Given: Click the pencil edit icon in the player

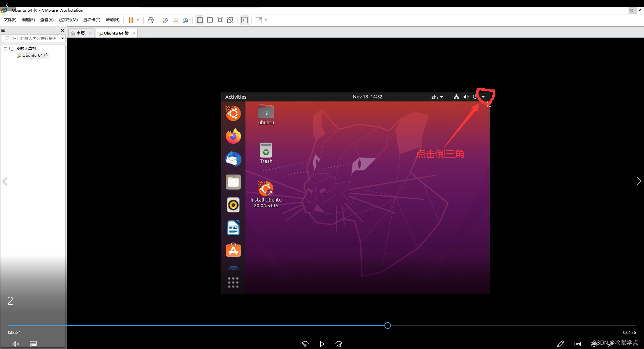Looking at the screenshot, I should point(560,344).
